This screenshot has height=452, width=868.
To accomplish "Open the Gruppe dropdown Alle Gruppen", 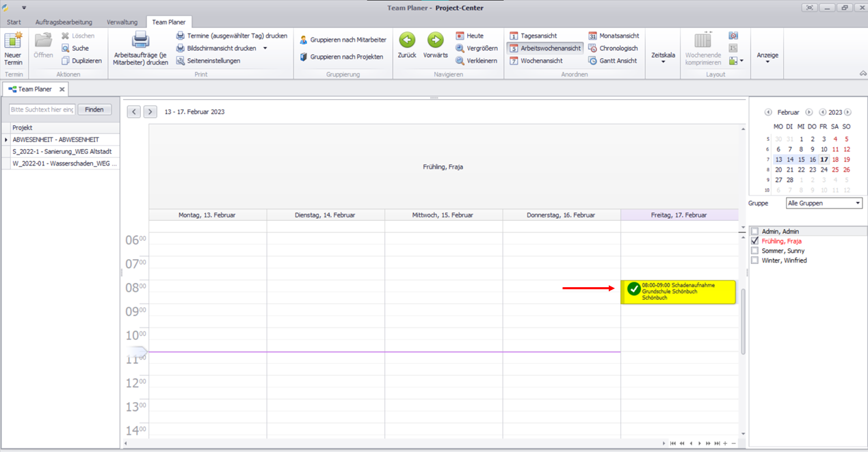I will tap(824, 203).
